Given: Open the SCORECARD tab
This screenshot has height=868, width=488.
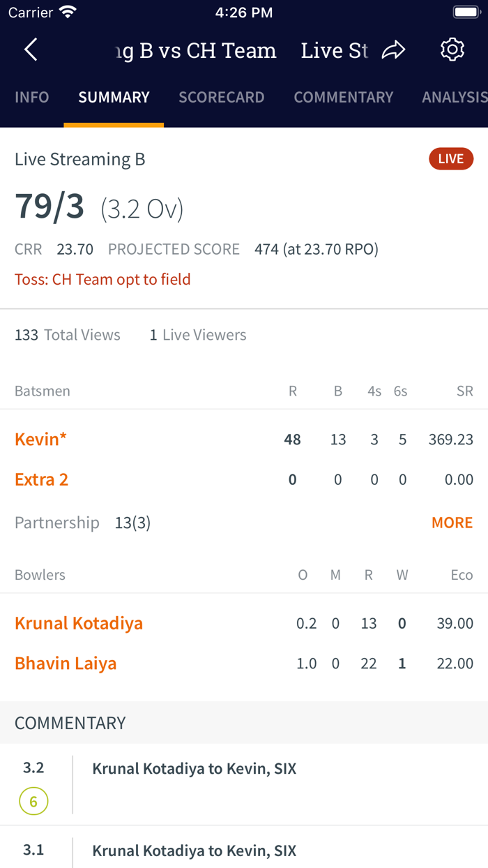Looking at the screenshot, I should [x=222, y=98].
